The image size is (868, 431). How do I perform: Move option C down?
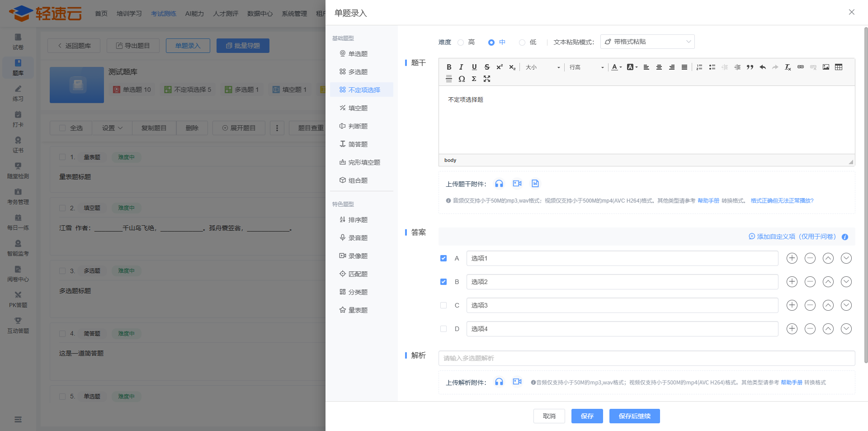[846, 305]
